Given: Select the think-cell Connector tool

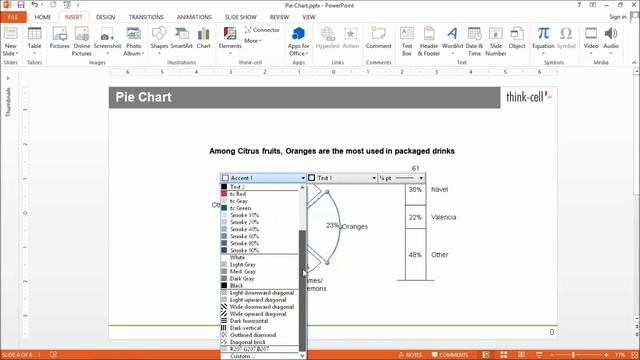Looking at the screenshot, I should 262,30.
